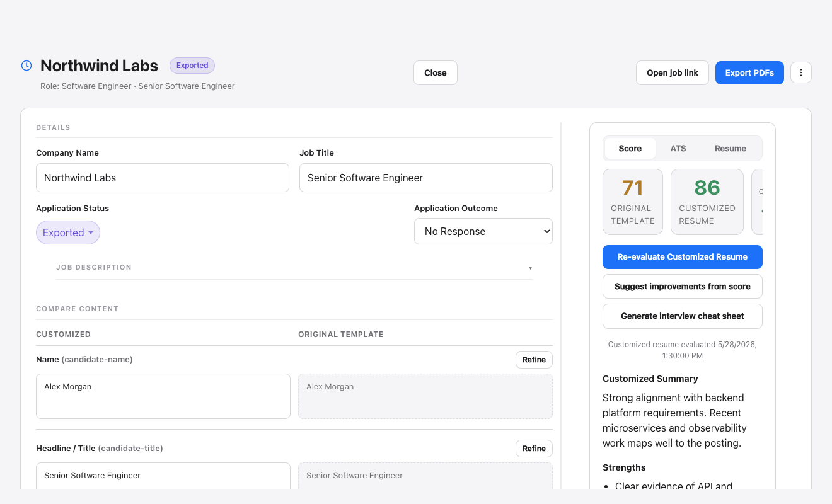
Task: Select the 71 Original Template score card
Action: click(633, 202)
